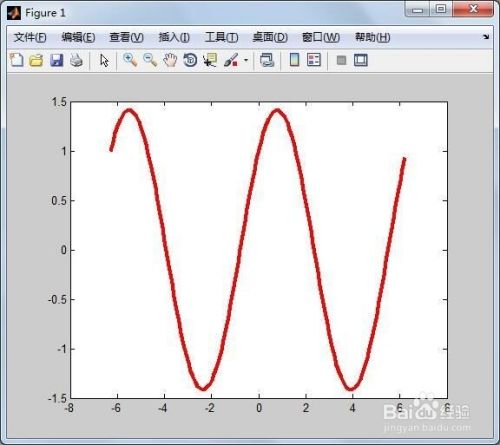Click the Figure 1 window title text

coord(45,13)
